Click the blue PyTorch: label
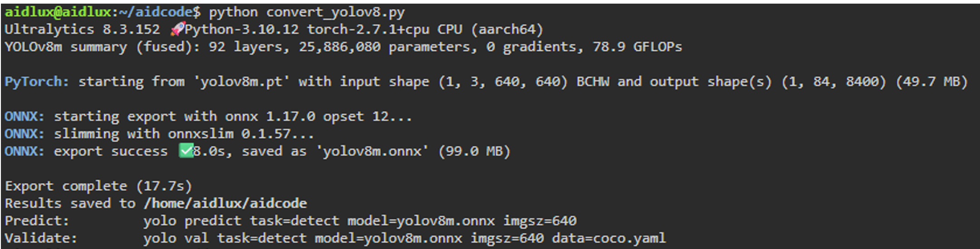The height and width of the screenshot is (249, 980). pyautogui.click(x=37, y=82)
